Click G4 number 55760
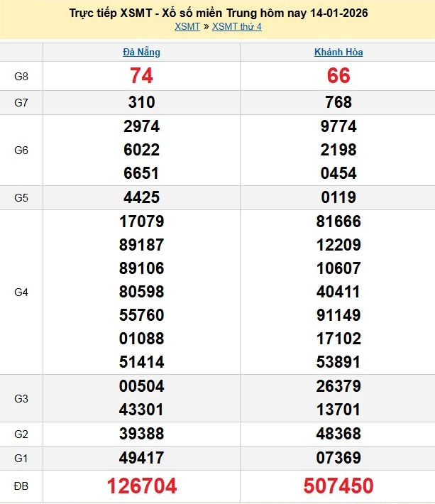This screenshot has height=504, width=435. point(141,315)
